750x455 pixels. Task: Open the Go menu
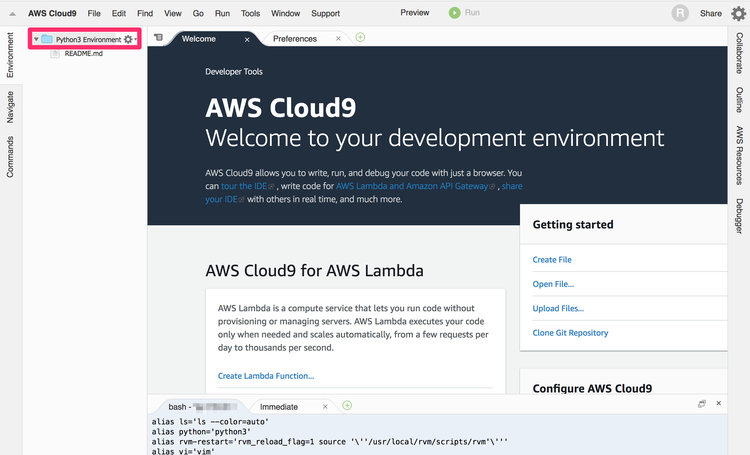198,13
